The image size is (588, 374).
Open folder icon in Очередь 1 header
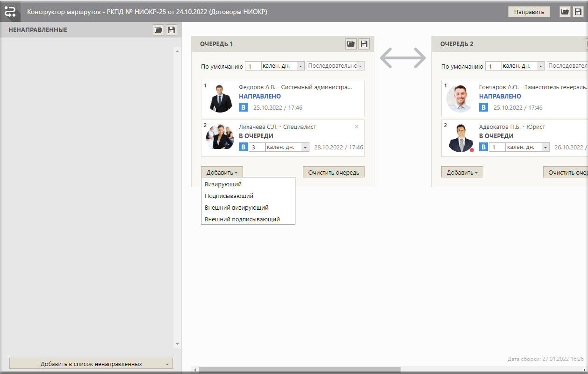tap(351, 44)
